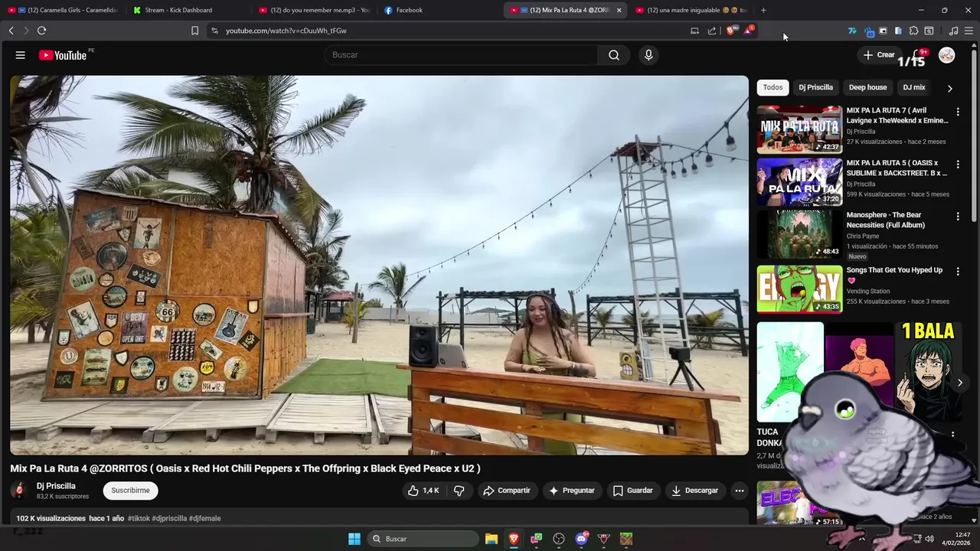
Task: Open the YouTube hamburger guide menu
Action: tap(21, 55)
